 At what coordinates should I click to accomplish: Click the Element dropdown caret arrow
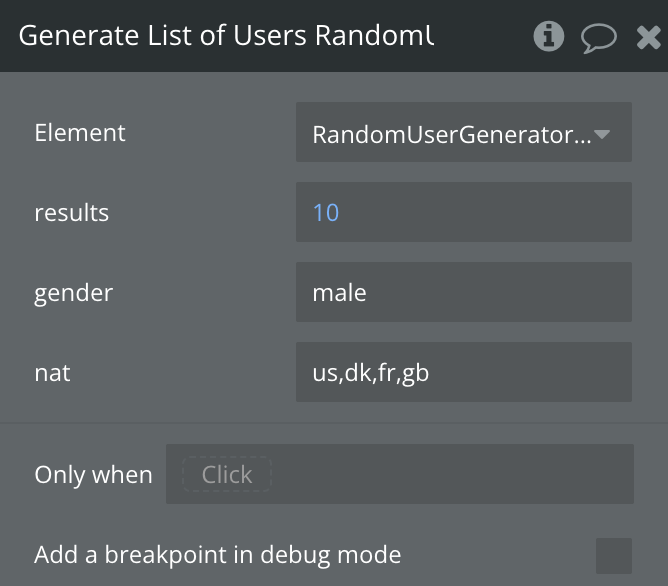click(602, 133)
